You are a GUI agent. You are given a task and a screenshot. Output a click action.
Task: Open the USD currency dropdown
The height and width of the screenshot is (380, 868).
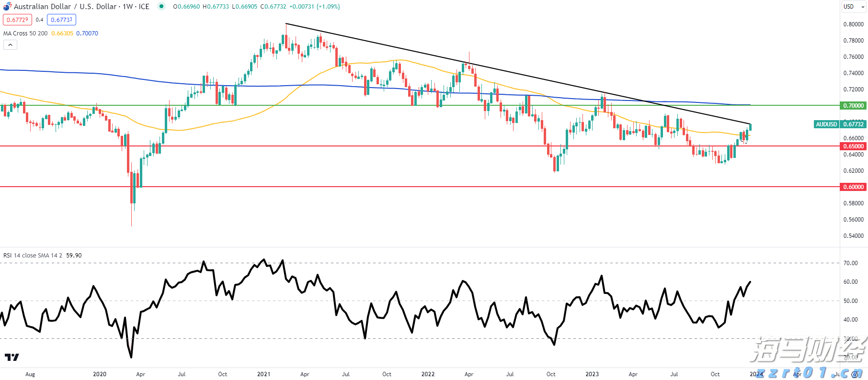[854, 7]
